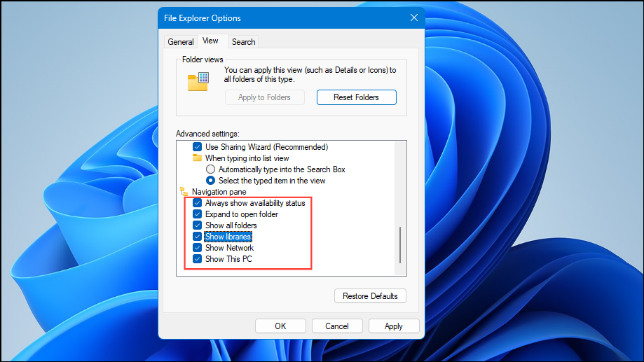Click Restore Defaults button
This screenshot has height=362, width=644.
(x=370, y=296)
